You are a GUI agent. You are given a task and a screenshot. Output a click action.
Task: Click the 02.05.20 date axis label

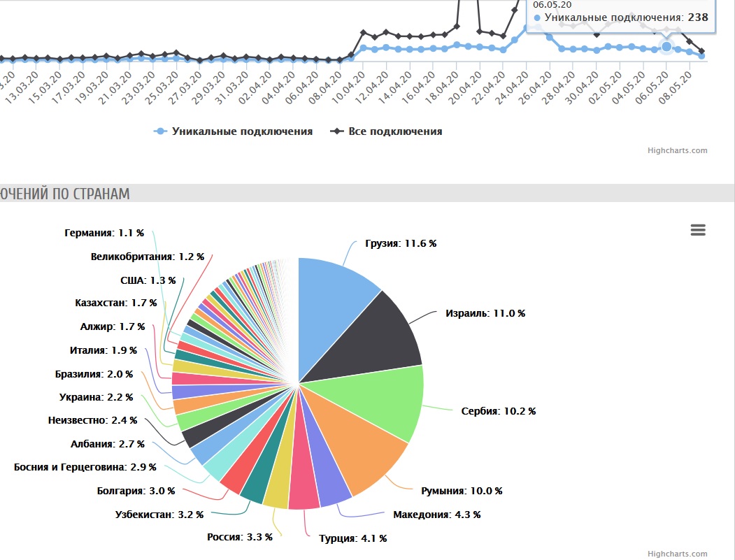coord(605,87)
